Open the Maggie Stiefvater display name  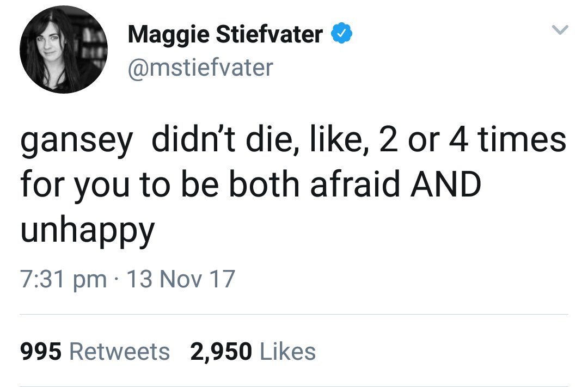click(x=225, y=34)
